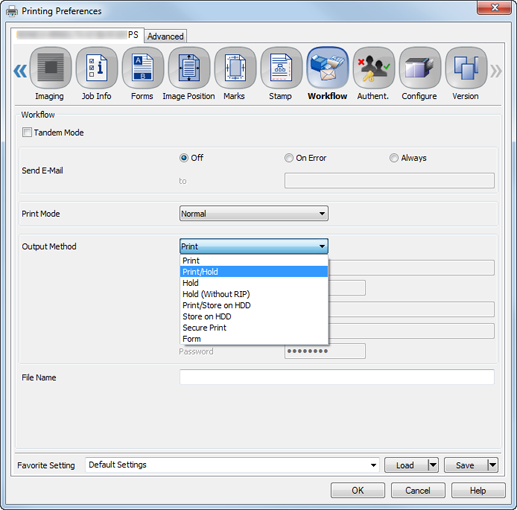Choose the Always e-mail option
Screen dimensions: 517x510
(x=394, y=158)
